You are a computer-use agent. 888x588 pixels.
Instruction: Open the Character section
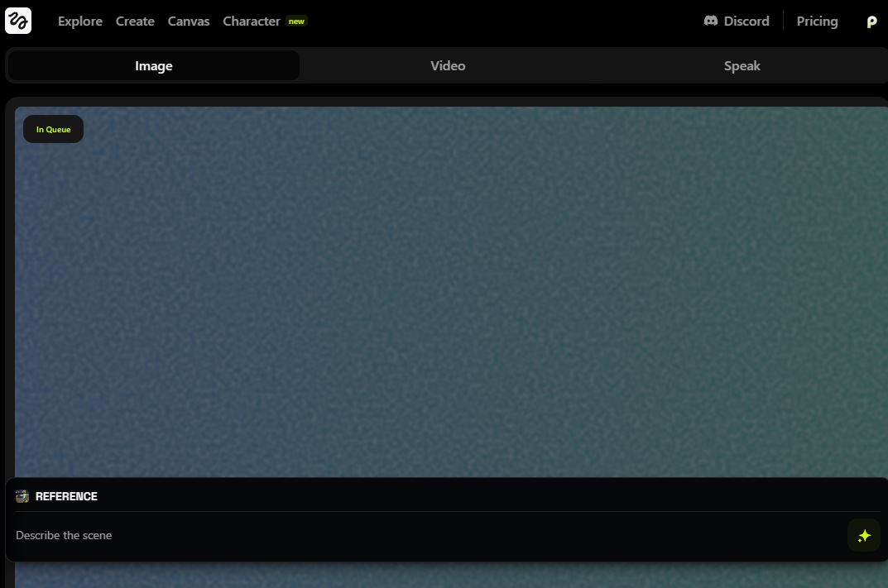(x=251, y=22)
